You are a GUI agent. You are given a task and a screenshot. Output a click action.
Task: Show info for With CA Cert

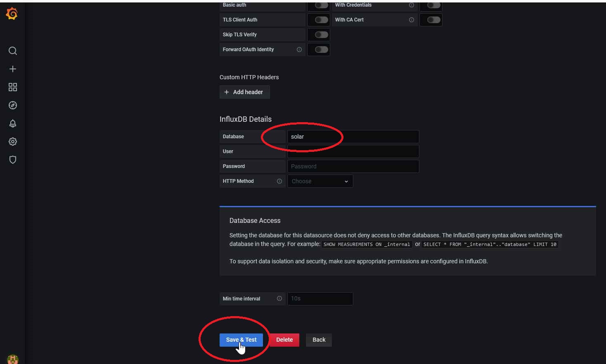pos(412,20)
